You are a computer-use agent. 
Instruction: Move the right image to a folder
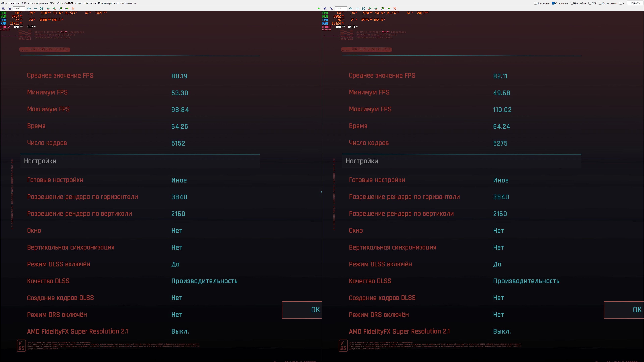click(x=389, y=9)
